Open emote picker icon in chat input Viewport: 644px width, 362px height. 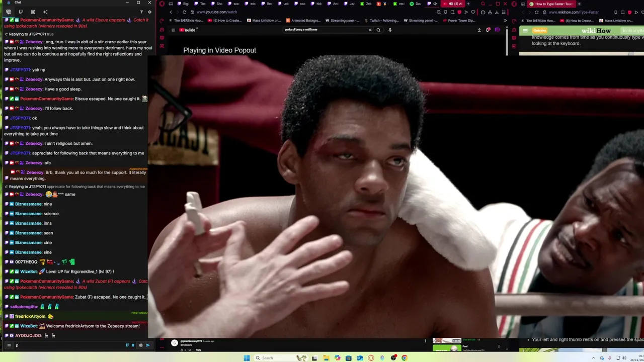(140, 345)
